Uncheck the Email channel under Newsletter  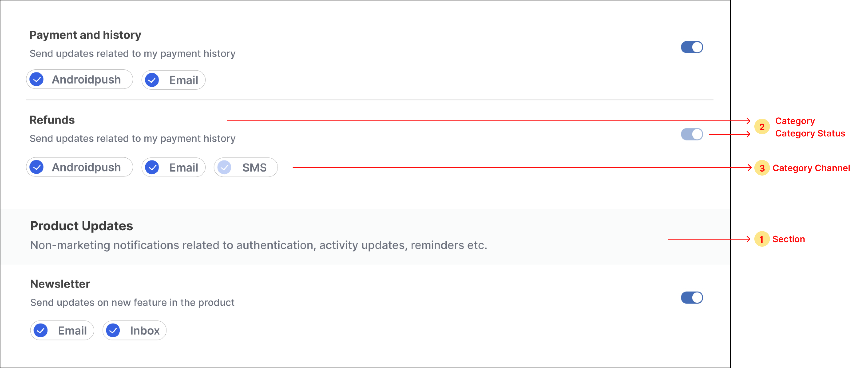62,330
